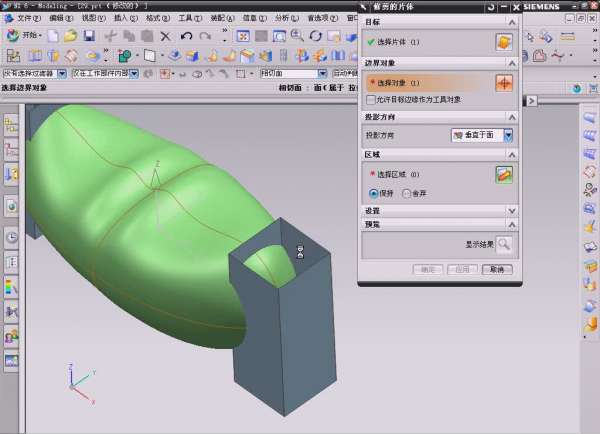The image size is (600, 434).
Task: Select the 舍弃 (Discard) radio button
Action: 407,193
